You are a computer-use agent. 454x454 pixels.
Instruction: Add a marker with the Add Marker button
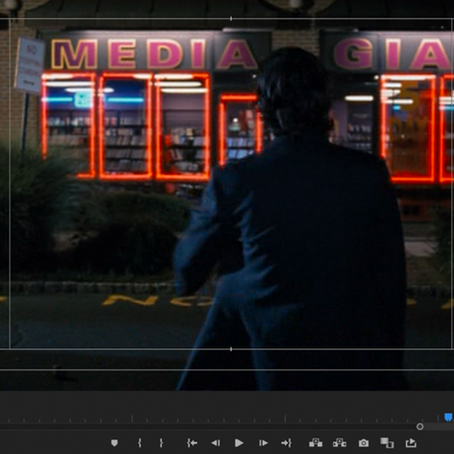pyautogui.click(x=114, y=443)
